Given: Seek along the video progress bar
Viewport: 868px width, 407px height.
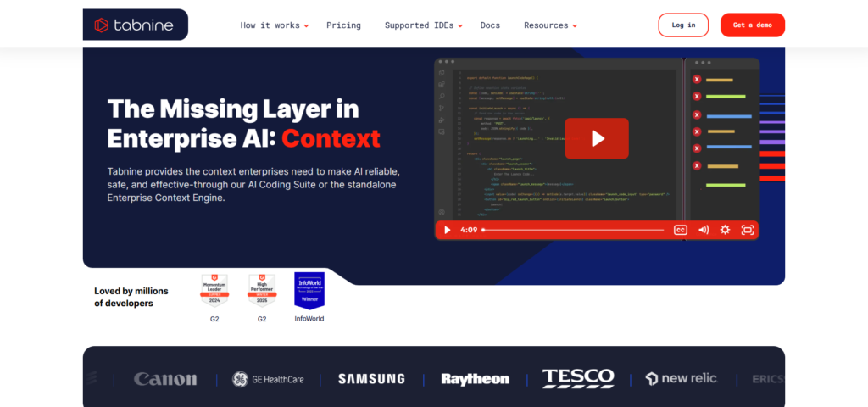Looking at the screenshot, I should pos(573,230).
